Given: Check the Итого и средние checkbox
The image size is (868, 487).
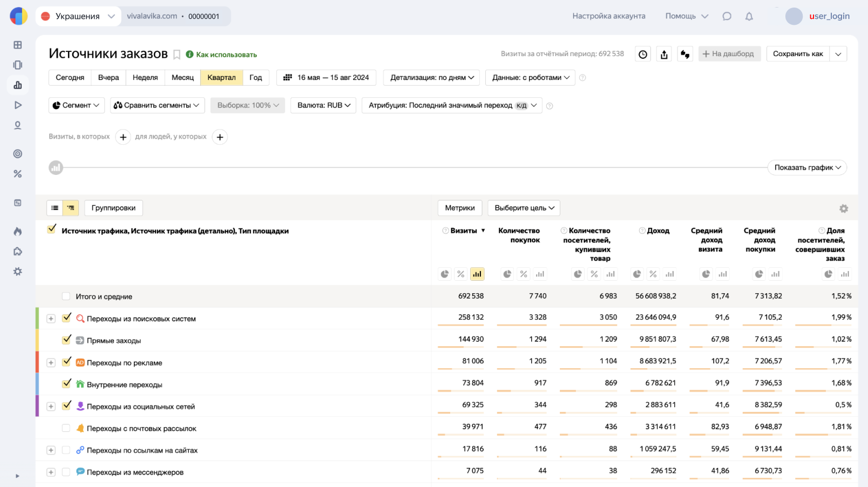Looking at the screenshot, I should click(66, 296).
